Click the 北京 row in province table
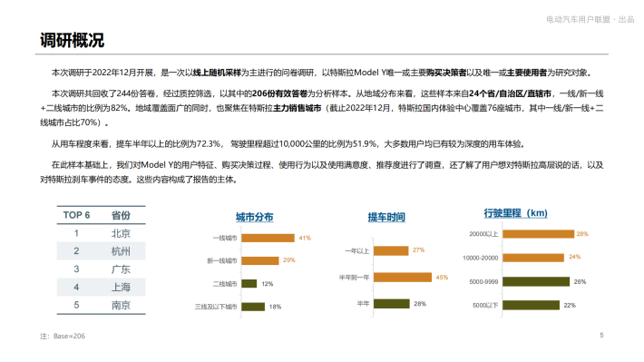The image size is (644, 362). 101,233
